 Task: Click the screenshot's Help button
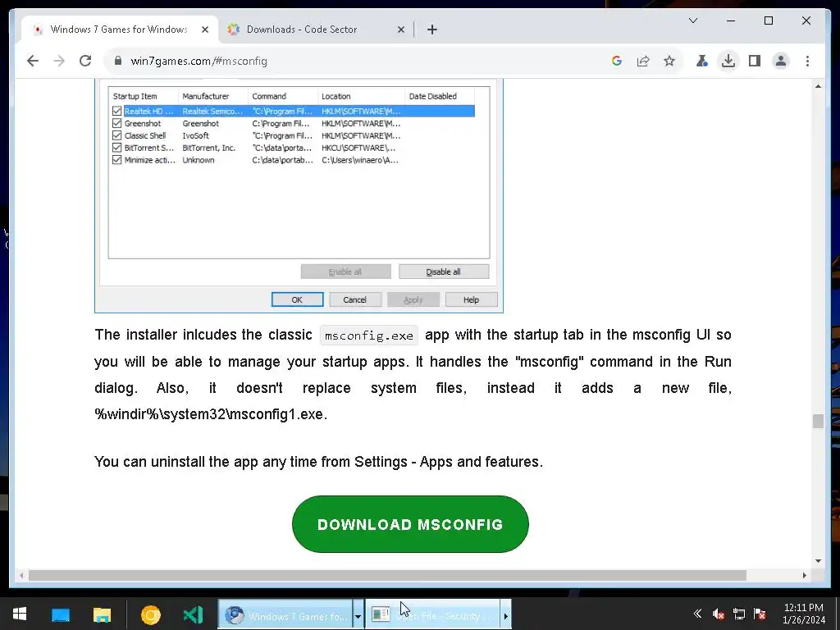(x=472, y=299)
